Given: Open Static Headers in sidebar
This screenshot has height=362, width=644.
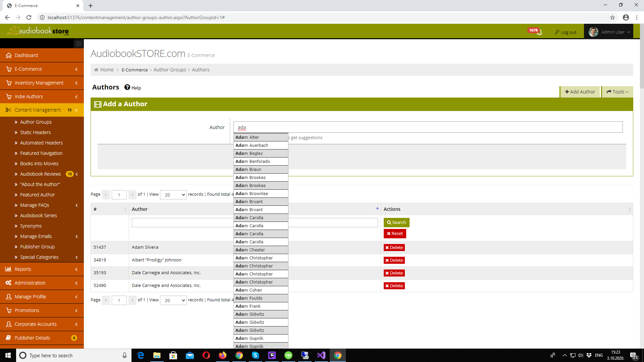Looking at the screenshot, I should (x=35, y=132).
